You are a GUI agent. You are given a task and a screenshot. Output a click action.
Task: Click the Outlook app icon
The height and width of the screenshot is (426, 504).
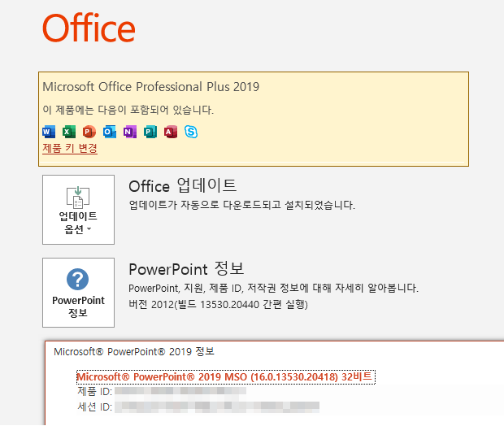coord(110,132)
